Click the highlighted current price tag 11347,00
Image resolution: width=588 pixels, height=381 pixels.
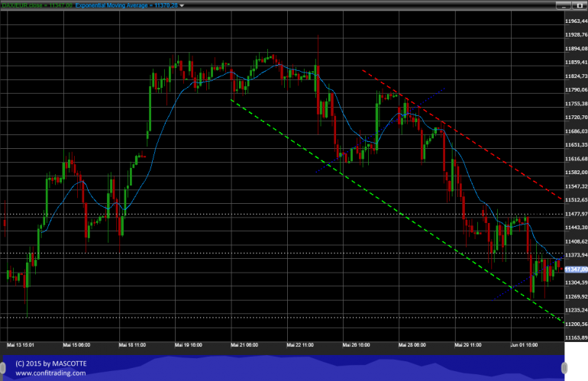(x=576, y=270)
